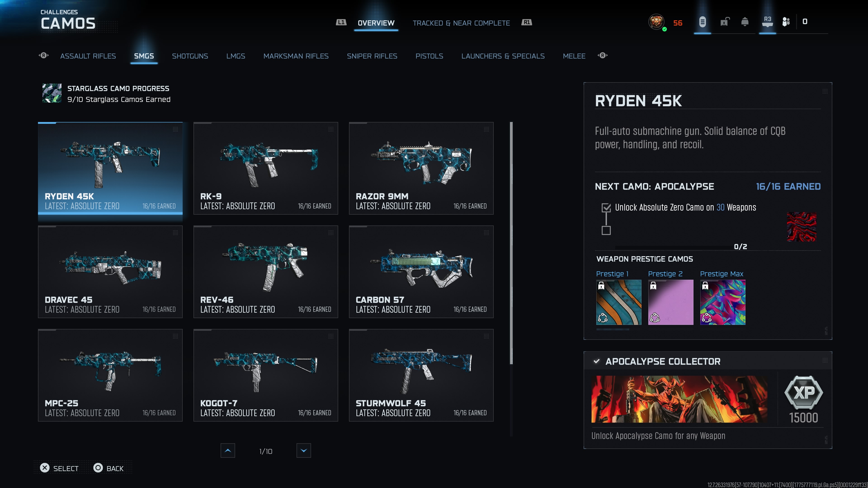The width and height of the screenshot is (868, 488).
Task: Go to the previous weapons page
Action: coord(228,451)
